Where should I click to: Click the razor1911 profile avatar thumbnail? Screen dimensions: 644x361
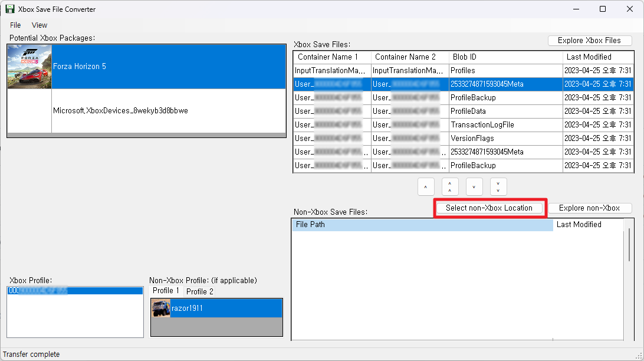pyautogui.click(x=161, y=309)
